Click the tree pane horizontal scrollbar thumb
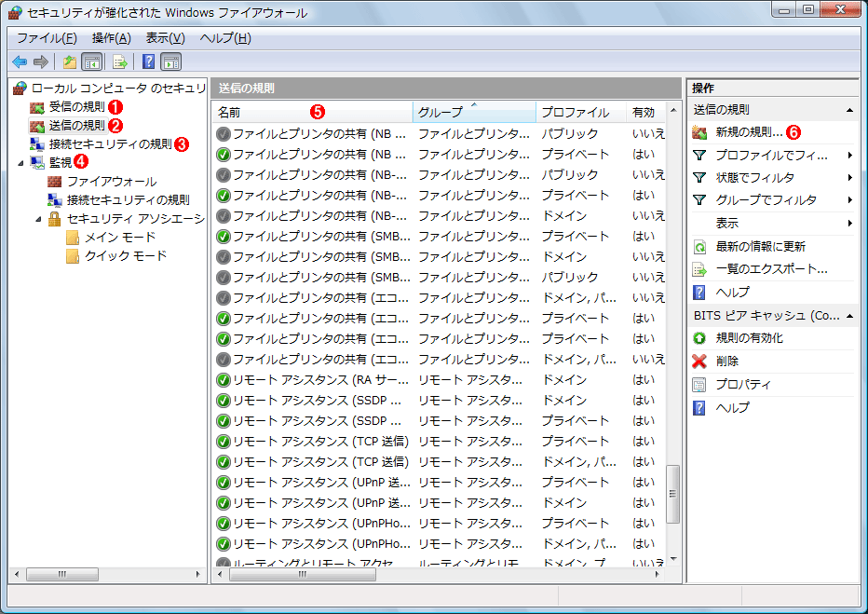868x614 pixels. [x=62, y=574]
